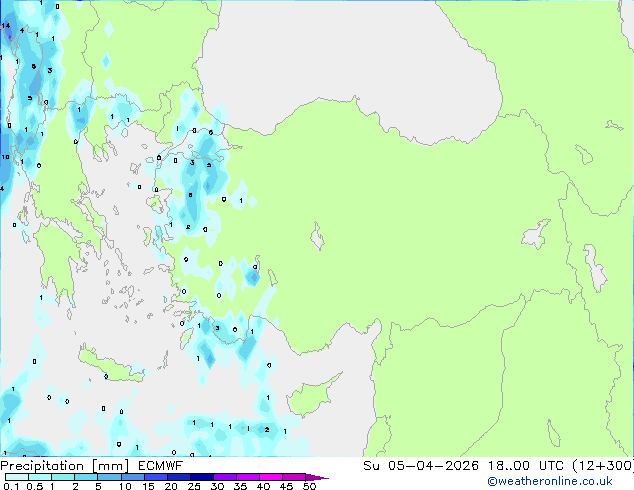Click the "Precipitation" title word
The image size is (634, 490).
pos(42,466)
